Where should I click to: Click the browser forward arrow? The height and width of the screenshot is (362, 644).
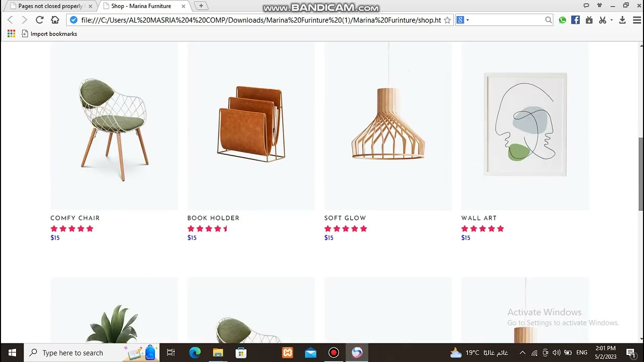pos(24,20)
